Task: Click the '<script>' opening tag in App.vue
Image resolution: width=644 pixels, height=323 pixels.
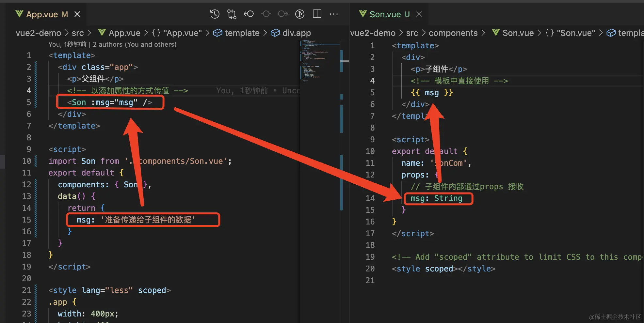Action: tap(67, 149)
